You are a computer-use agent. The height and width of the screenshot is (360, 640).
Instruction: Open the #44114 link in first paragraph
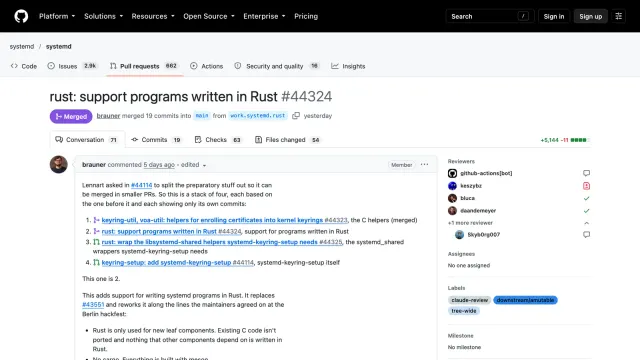[x=141, y=185]
